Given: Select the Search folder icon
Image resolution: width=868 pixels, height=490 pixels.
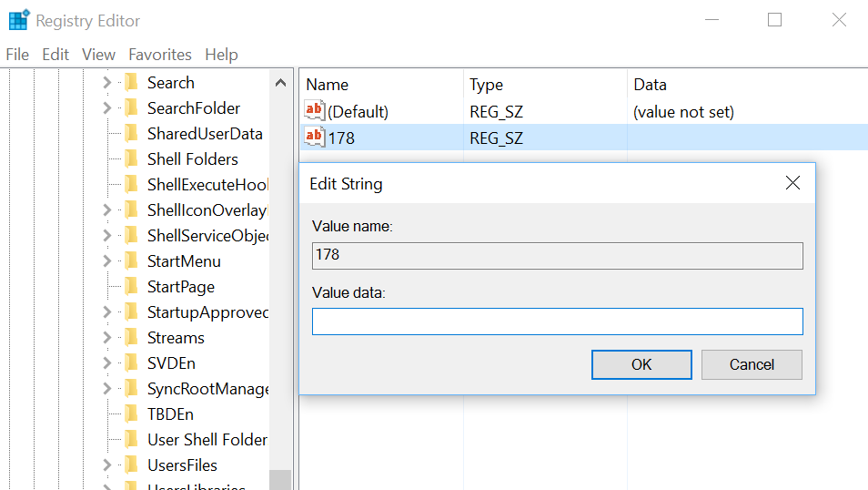Looking at the screenshot, I should click(x=132, y=83).
